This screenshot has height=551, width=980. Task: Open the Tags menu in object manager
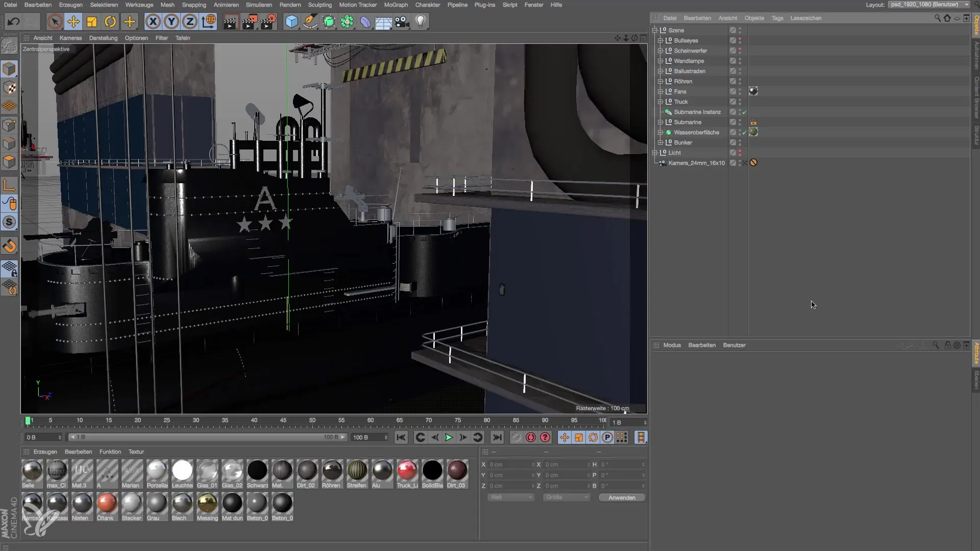coord(777,18)
